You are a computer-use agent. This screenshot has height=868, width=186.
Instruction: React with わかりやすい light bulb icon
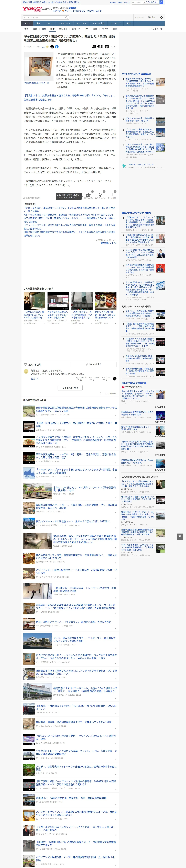(100, 195)
